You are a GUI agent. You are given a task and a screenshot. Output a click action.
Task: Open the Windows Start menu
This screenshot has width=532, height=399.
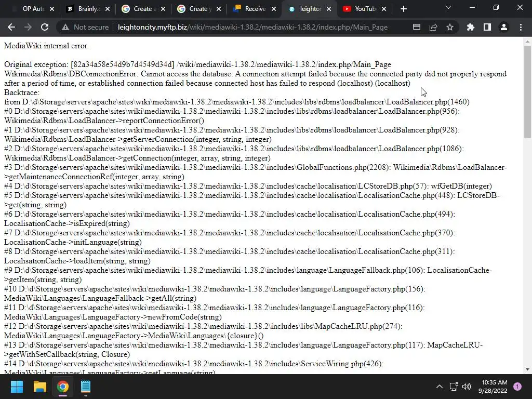17,387
